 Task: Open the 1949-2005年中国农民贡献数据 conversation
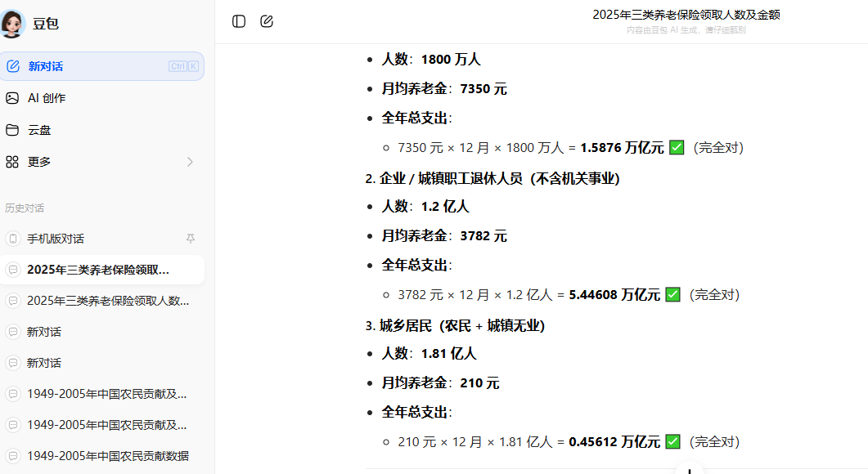[107, 456]
